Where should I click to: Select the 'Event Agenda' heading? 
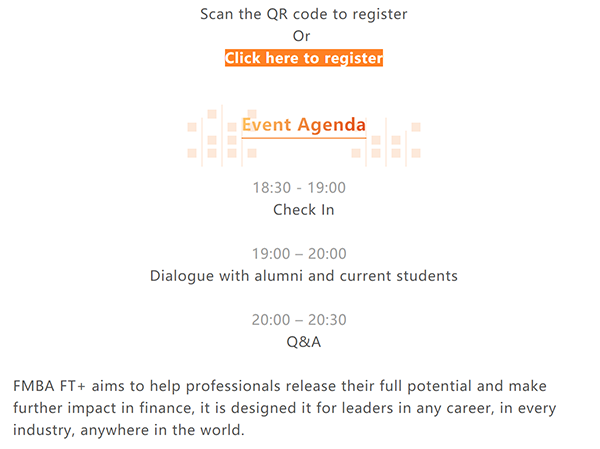click(304, 125)
